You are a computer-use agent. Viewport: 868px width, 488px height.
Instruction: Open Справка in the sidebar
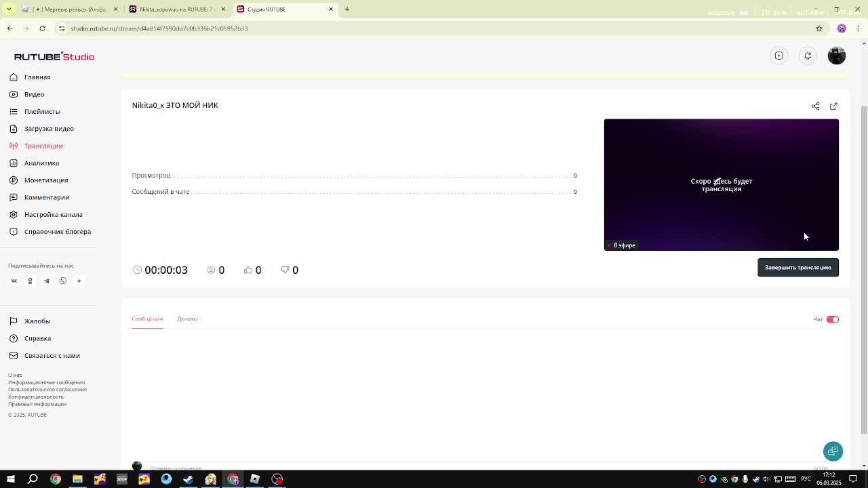tap(30, 338)
